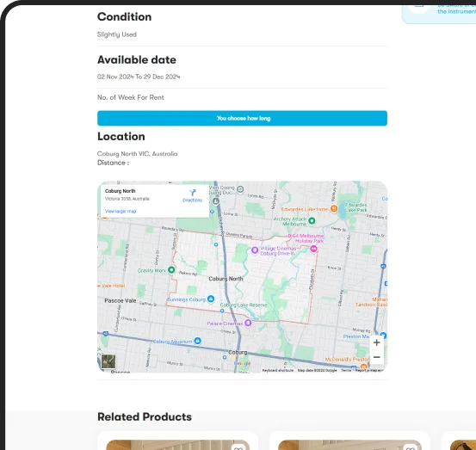This screenshot has width=476, height=450.
Task: Click 'Coburg North VIC, Australia' location text
Action: pos(137,154)
